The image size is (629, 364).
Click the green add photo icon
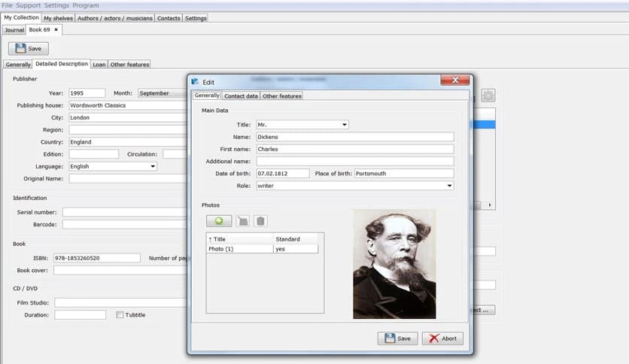coord(219,221)
